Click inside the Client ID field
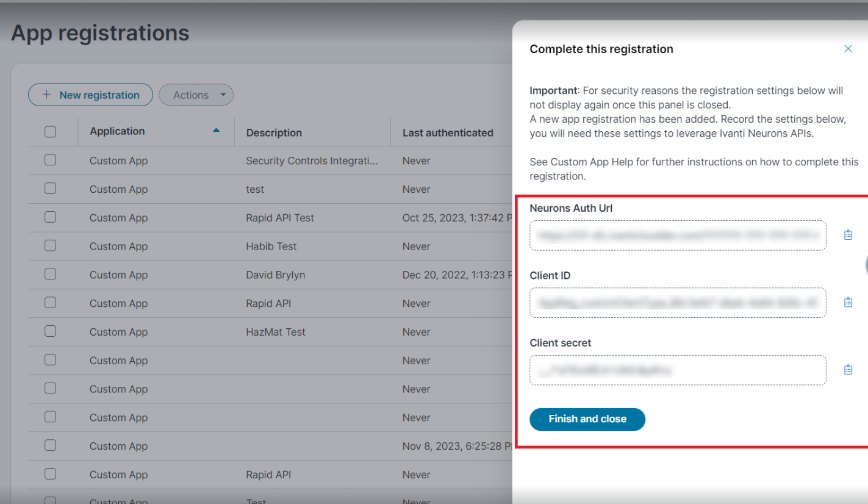 [x=677, y=303]
